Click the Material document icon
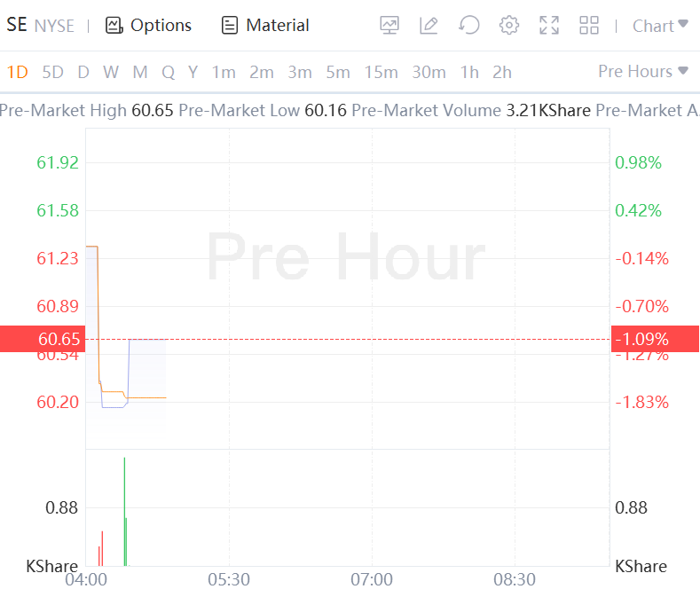700x589 pixels. 230,26
